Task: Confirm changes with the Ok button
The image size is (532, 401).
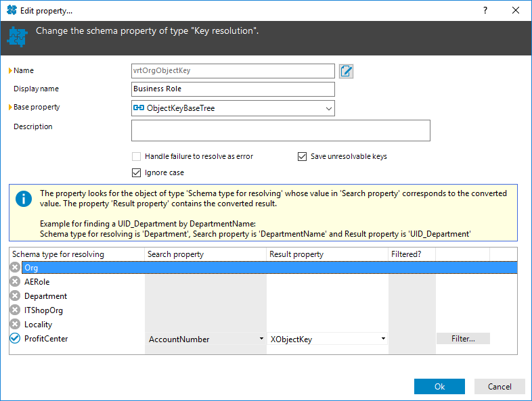Action: (x=439, y=386)
